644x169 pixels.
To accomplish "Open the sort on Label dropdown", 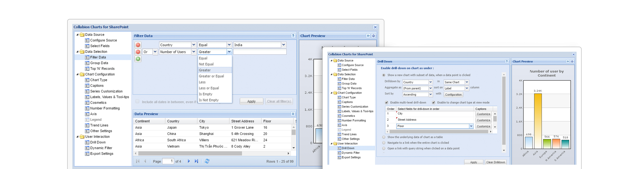I will [x=467, y=88].
